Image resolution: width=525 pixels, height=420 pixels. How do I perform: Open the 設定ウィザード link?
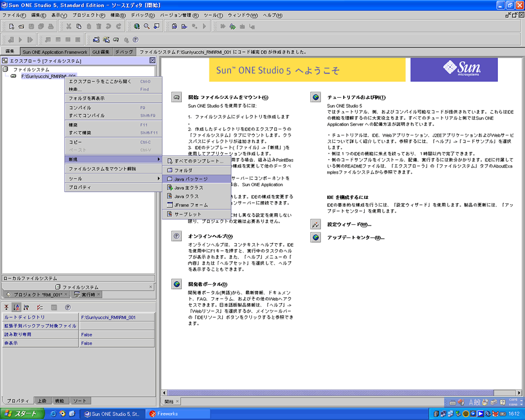point(349,224)
